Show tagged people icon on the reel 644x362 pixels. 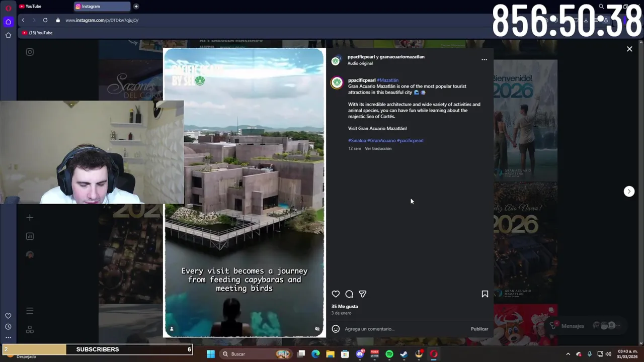pyautogui.click(x=172, y=329)
